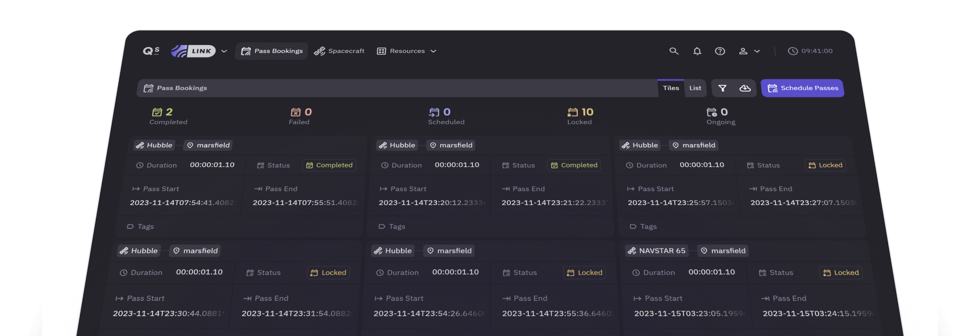
Task: Click Pass Start 2023-11-14T07:54:41 value
Action: (183, 203)
